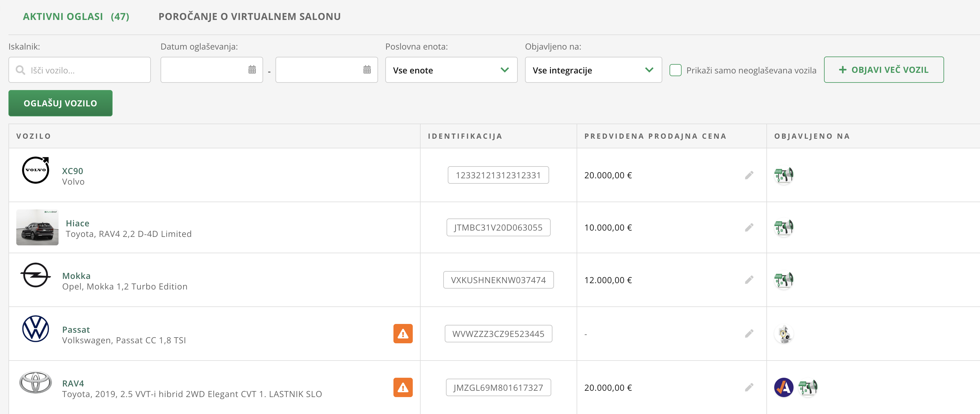980x414 pixels.
Task: Click the orange warning icon on the Passat row
Action: pos(402,334)
